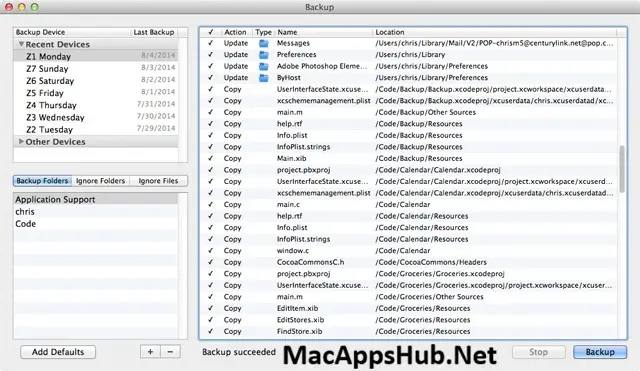This screenshot has width=640, height=371.
Task: Select the chris backup folder
Action: (96, 211)
